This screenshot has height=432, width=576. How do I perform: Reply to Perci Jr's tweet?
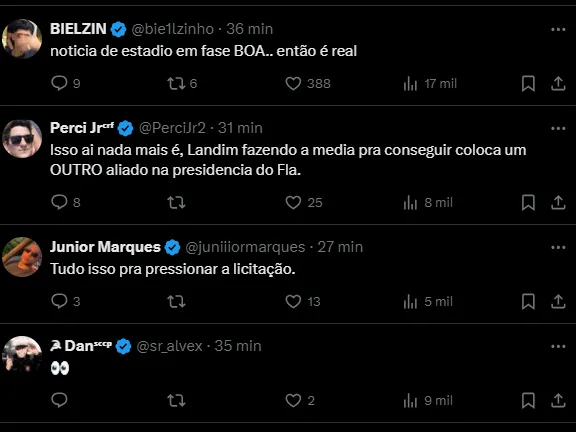[66, 202]
